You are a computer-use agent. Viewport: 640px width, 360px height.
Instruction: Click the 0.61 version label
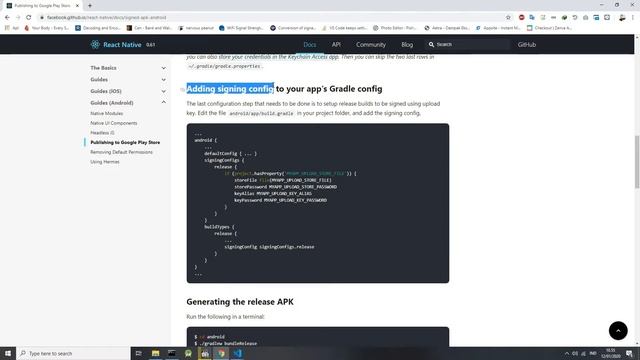coord(150,45)
